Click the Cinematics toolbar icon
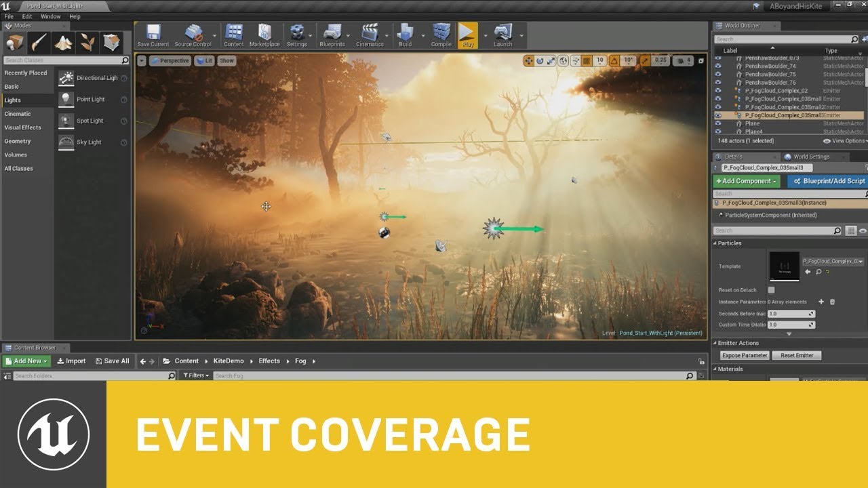Screen dimensions: 868x488 370,33
